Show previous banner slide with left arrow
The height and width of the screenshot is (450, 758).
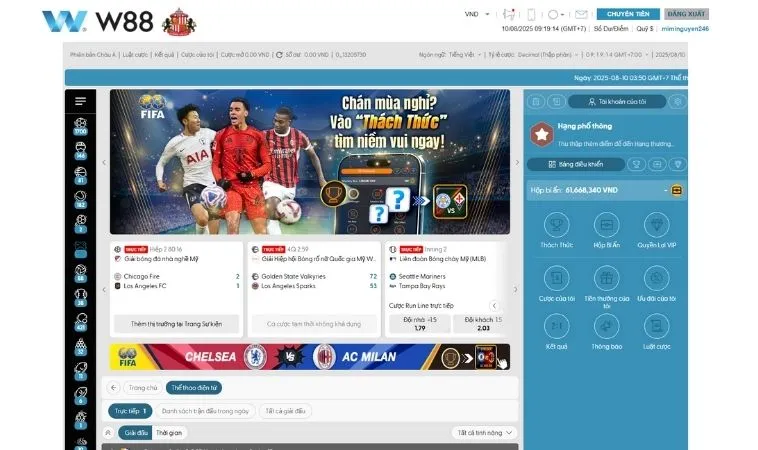[104, 162]
